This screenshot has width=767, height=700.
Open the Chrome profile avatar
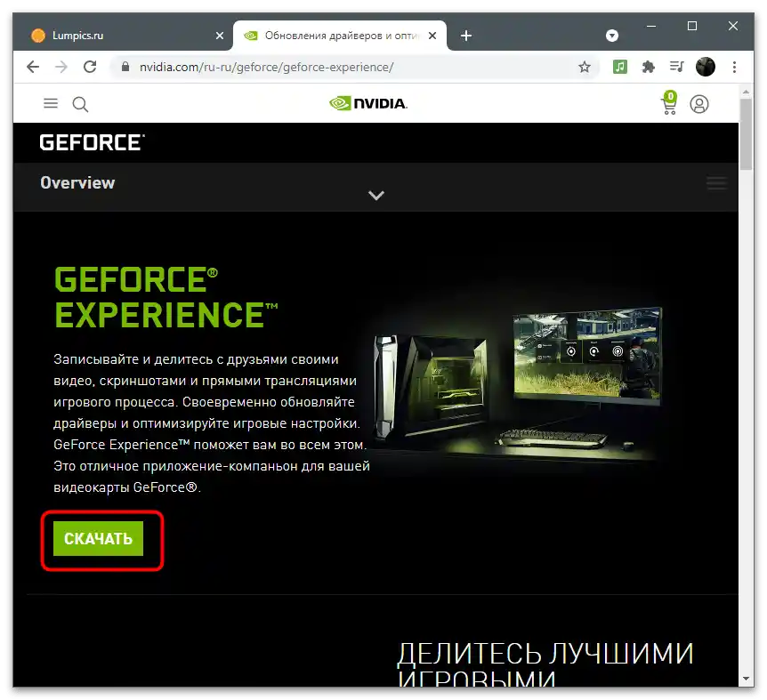(x=706, y=67)
